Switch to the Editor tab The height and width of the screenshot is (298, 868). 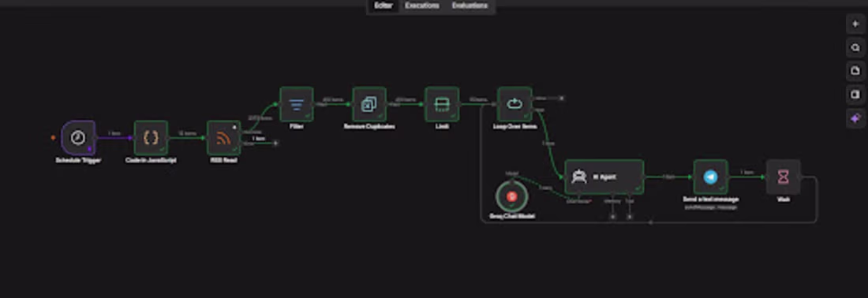383,6
